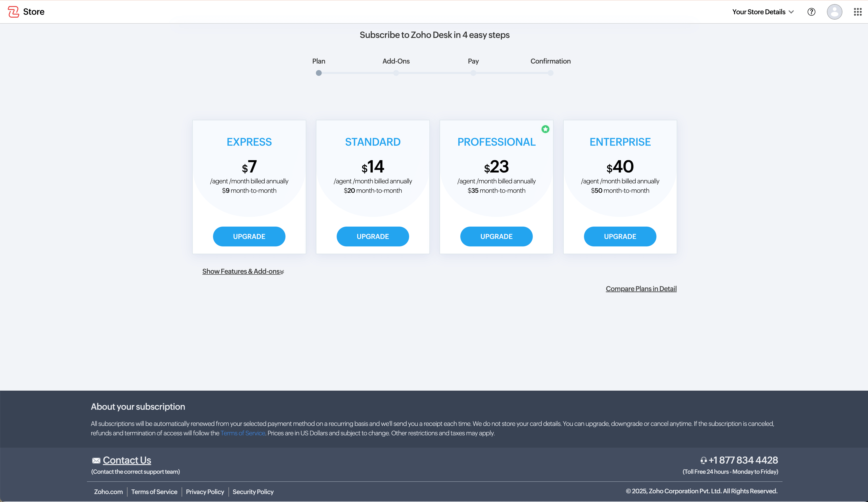
Task: Open the apps grid launcher icon
Action: click(x=857, y=12)
